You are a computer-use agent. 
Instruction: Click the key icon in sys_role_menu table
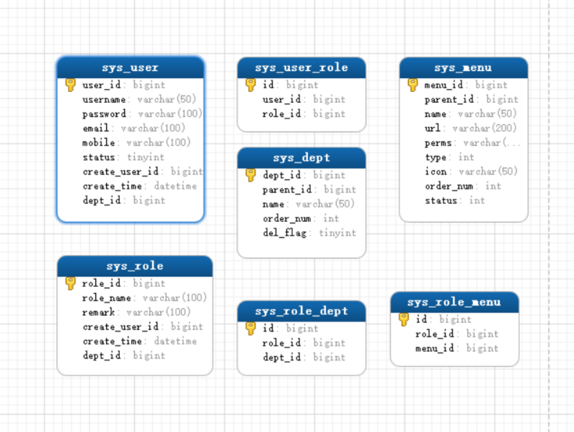tap(404, 319)
